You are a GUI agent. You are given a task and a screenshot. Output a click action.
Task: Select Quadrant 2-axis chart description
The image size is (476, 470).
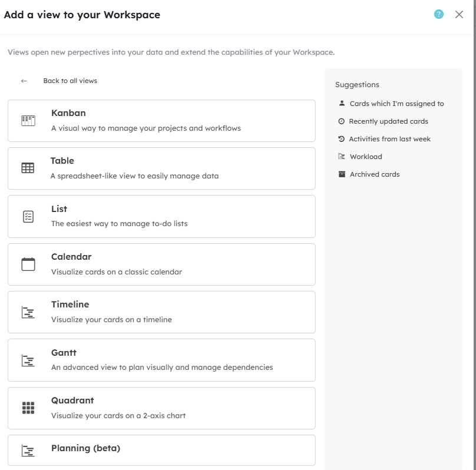(x=118, y=416)
